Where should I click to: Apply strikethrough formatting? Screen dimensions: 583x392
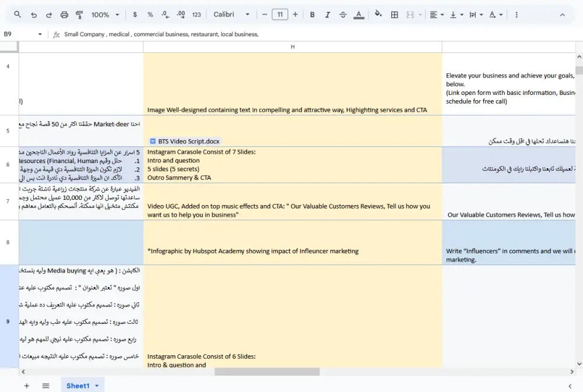[343, 15]
